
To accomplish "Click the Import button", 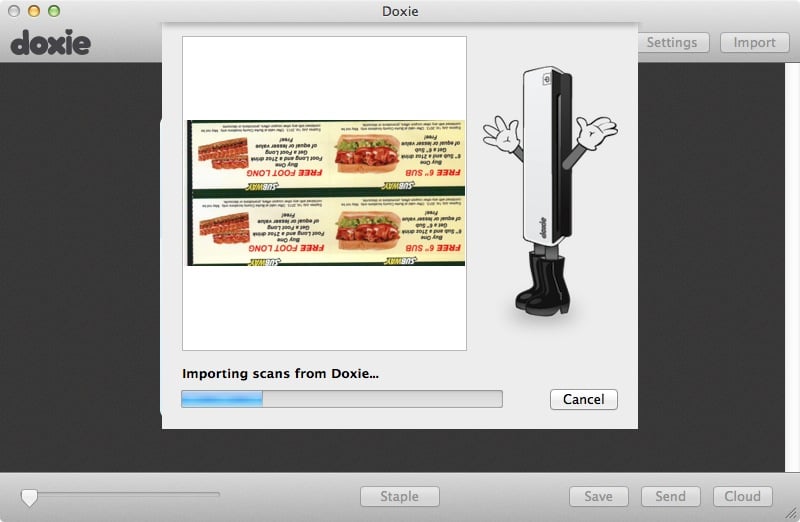I will pyautogui.click(x=755, y=42).
